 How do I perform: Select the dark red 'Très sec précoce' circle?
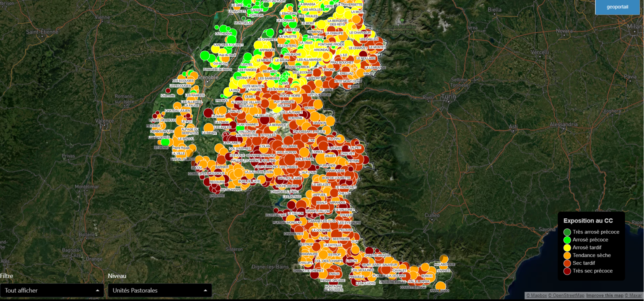567,271
